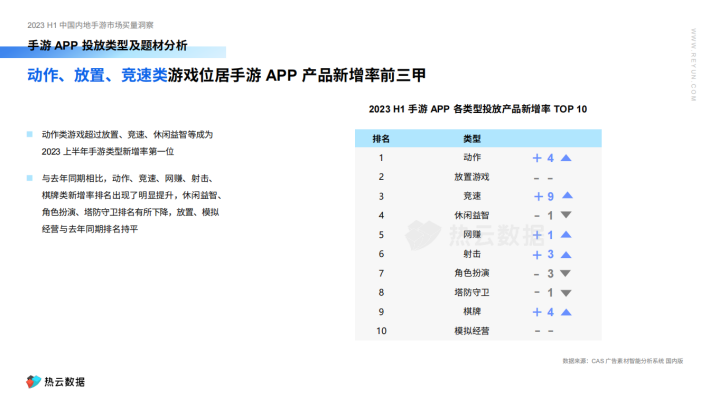Select the 模拟经营 row in the table

pos(478,331)
